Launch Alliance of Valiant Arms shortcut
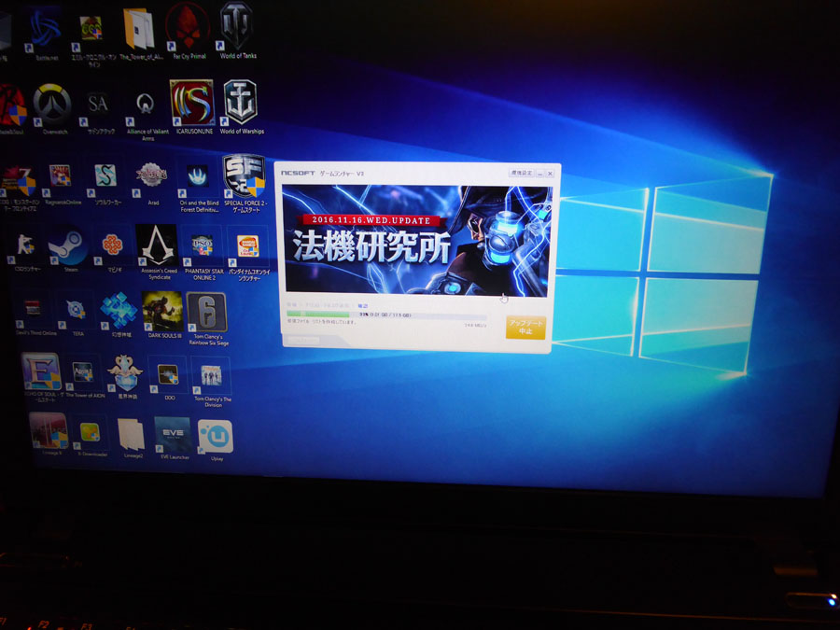Screen dimensions: 840x630 [147, 114]
